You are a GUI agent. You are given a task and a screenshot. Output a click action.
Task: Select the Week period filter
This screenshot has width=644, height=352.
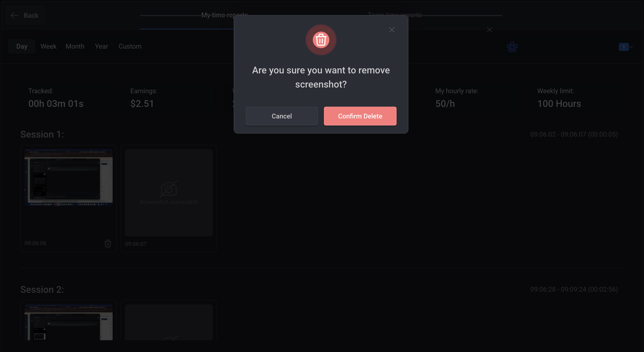coord(48,46)
